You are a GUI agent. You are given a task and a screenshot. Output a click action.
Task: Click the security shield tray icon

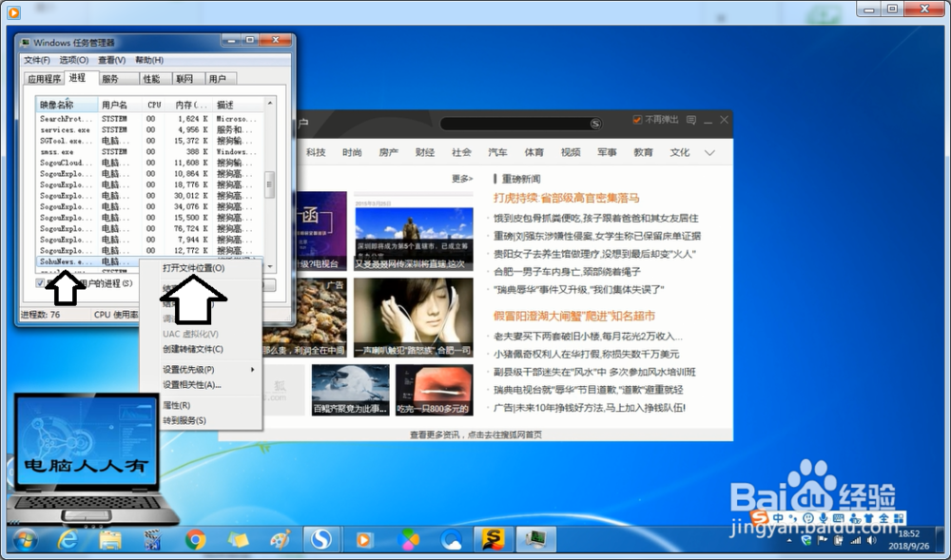(x=806, y=540)
